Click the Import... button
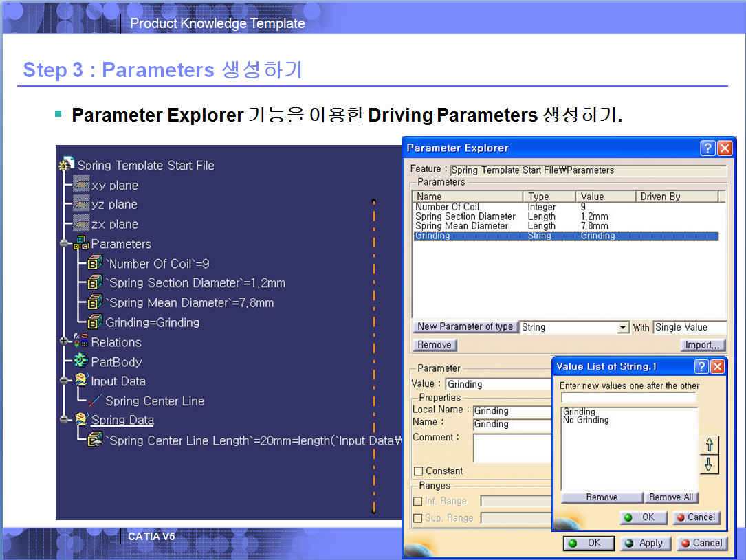 (x=703, y=345)
